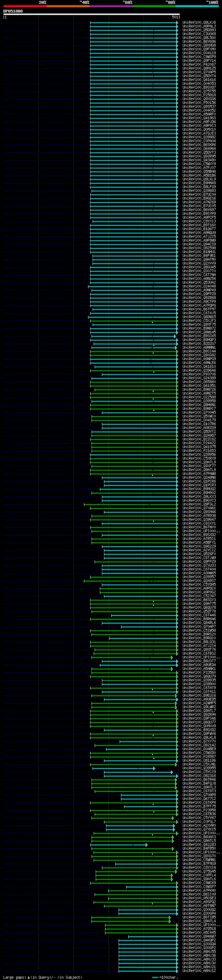Select hit label UniRef100_A8HJ55

click(x=199, y=951)
